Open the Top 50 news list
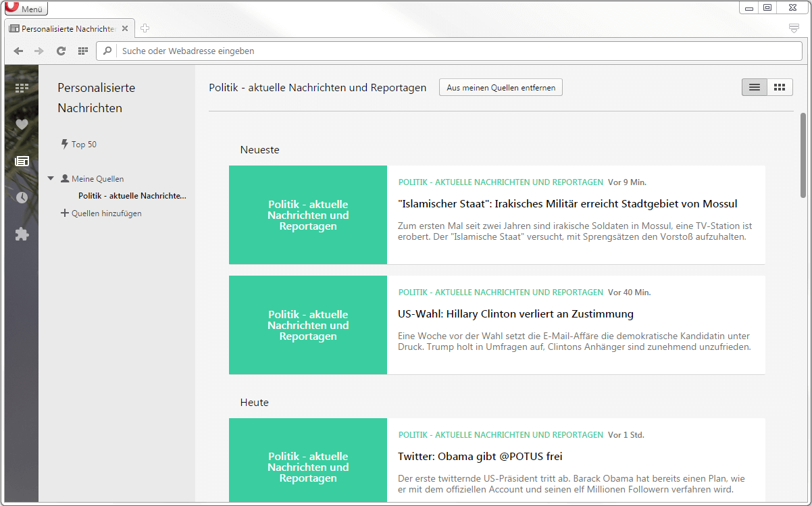The image size is (812, 506). [x=84, y=145]
